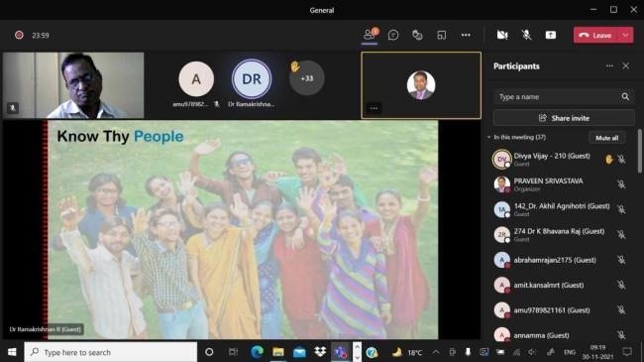Screen dimensions: 644x362
Task: Select participant 142_Dr. Akhil Agnihotri (Guest)
Action: 561,209
